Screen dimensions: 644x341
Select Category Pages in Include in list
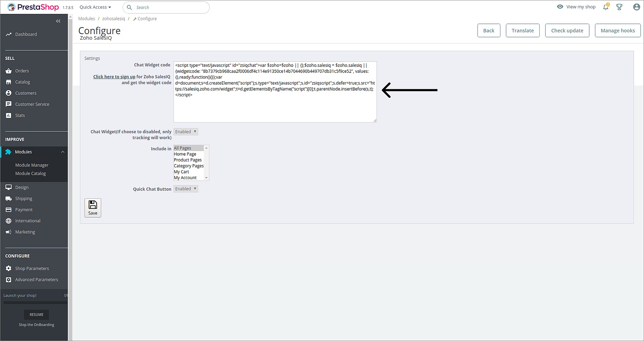(x=189, y=166)
